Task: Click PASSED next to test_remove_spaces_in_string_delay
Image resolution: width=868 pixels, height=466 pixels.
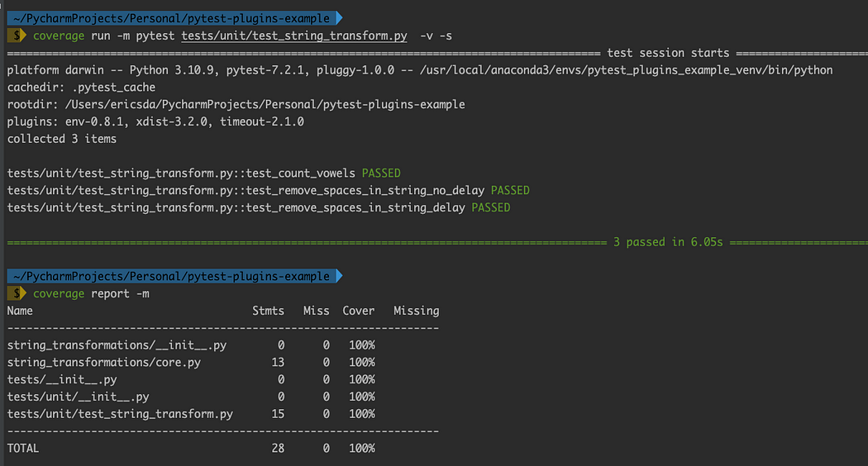Action: [491, 207]
